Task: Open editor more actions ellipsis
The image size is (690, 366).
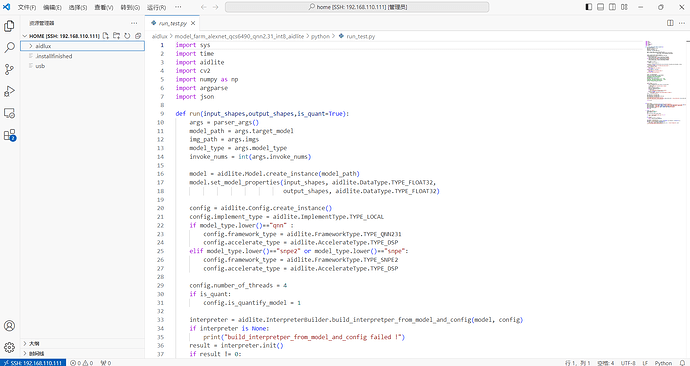Action: [x=682, y=23]
